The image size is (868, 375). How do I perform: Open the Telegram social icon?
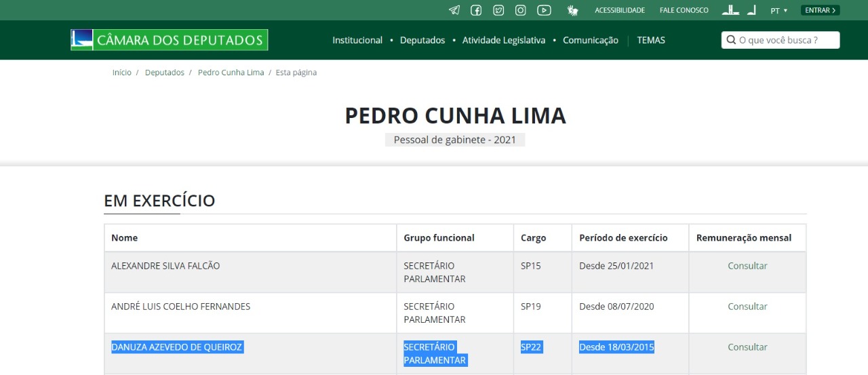click(x=454, y=10)
